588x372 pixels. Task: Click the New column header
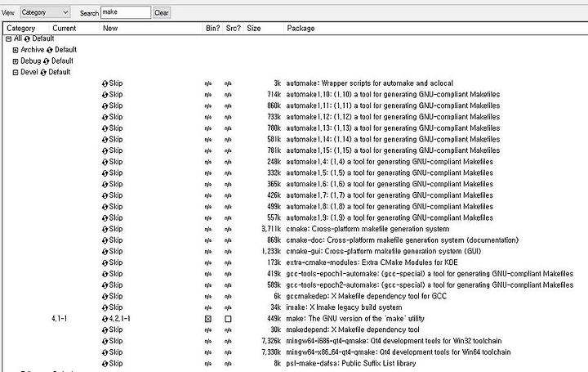[x=110, y=29]
